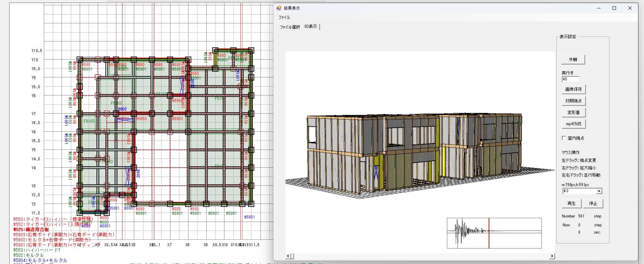The width and height of the screenshot is (644, 264).
Task: Click the 変形量 button
Action: click(x=573, y=112)
